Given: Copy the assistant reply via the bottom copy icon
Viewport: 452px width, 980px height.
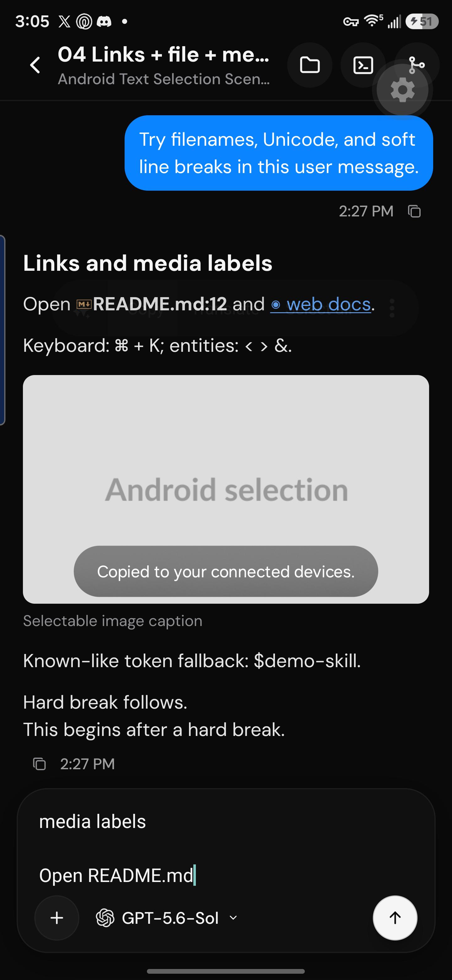Looking at the screenshot, I should [39, 764].
